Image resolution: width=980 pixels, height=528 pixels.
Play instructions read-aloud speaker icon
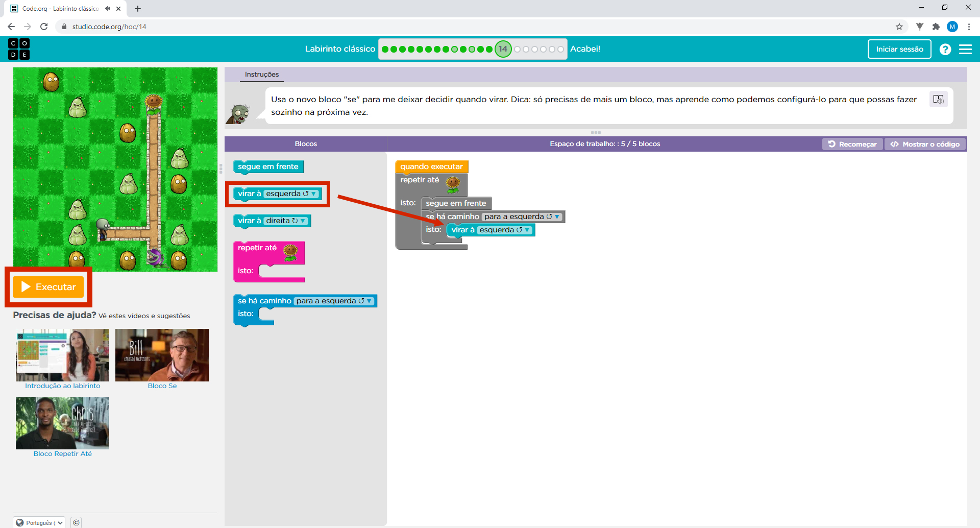click(x=938, y=99)
